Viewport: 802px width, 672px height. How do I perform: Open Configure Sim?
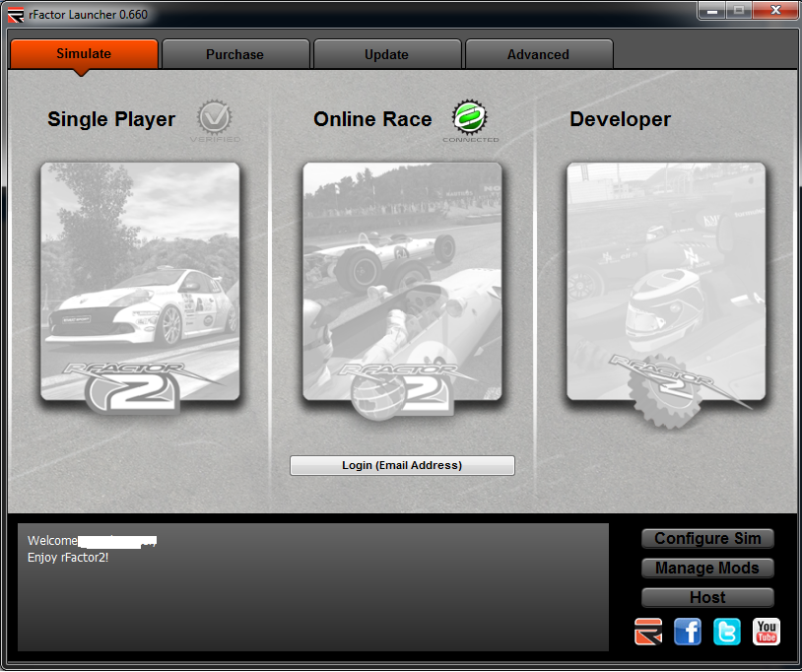point(707,539)
